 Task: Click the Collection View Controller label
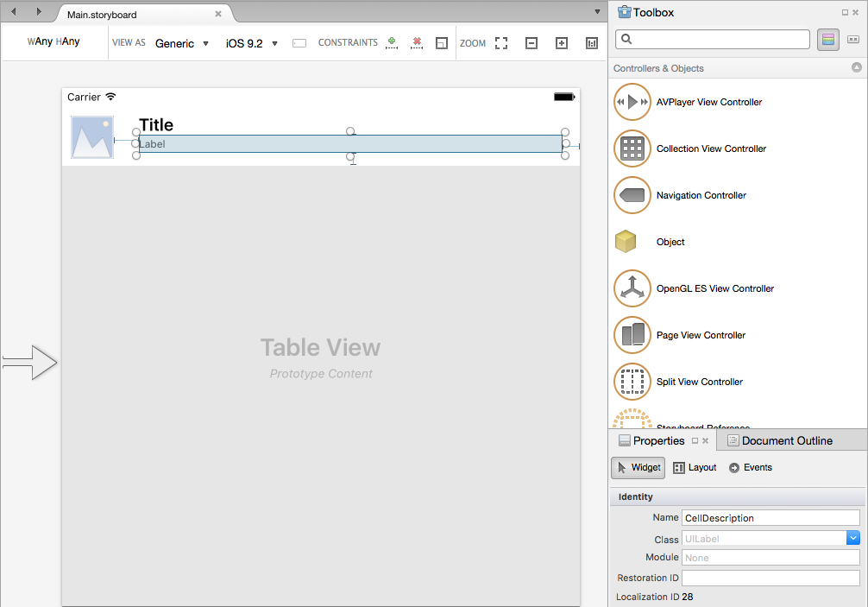711,149
